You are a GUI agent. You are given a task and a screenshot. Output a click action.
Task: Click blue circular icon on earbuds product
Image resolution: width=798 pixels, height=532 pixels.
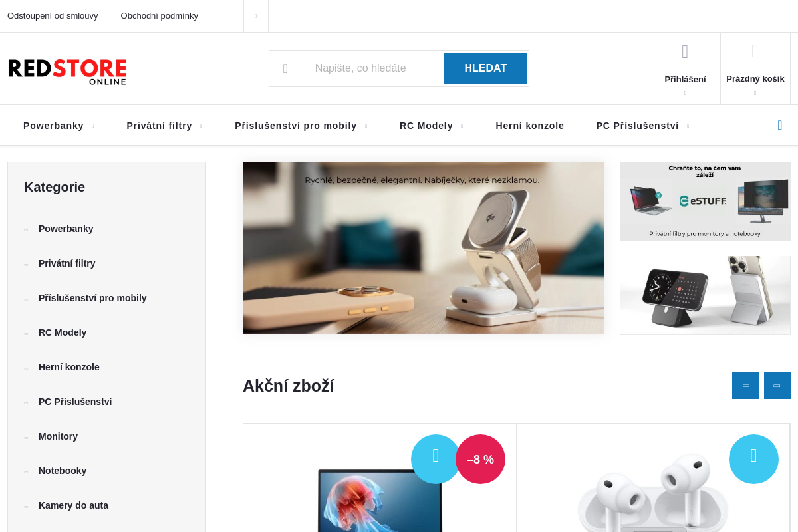[x=753, y=459]
